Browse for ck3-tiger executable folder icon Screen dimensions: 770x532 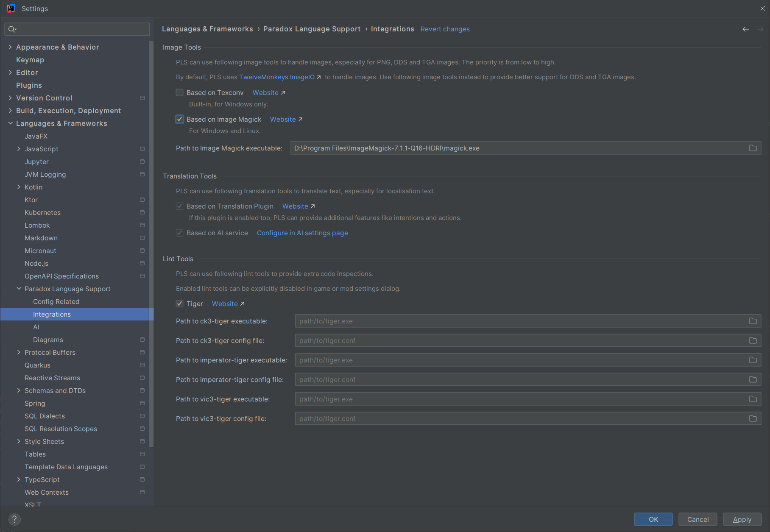pyautogui.click(x=753, y=321)
